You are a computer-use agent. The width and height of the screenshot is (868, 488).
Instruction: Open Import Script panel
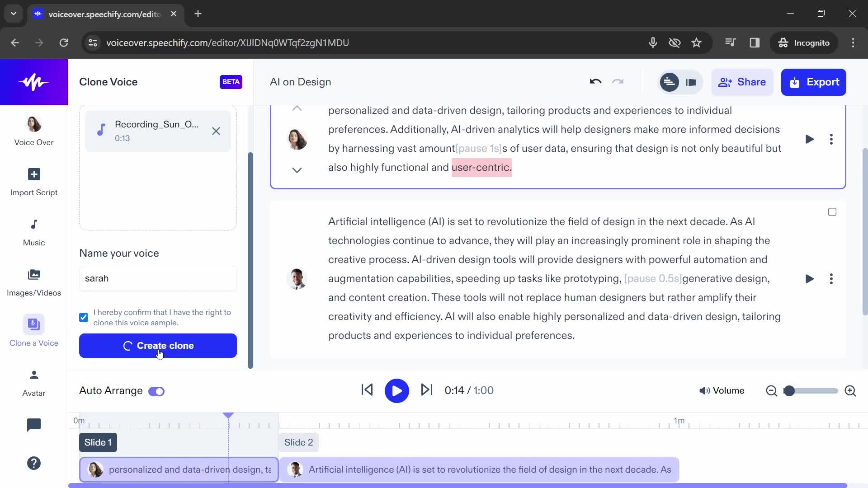(33, 181)
